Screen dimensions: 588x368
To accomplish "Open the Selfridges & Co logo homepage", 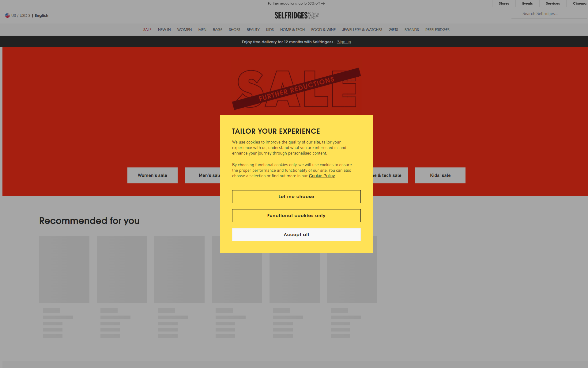I will click(x=296, y=15).
